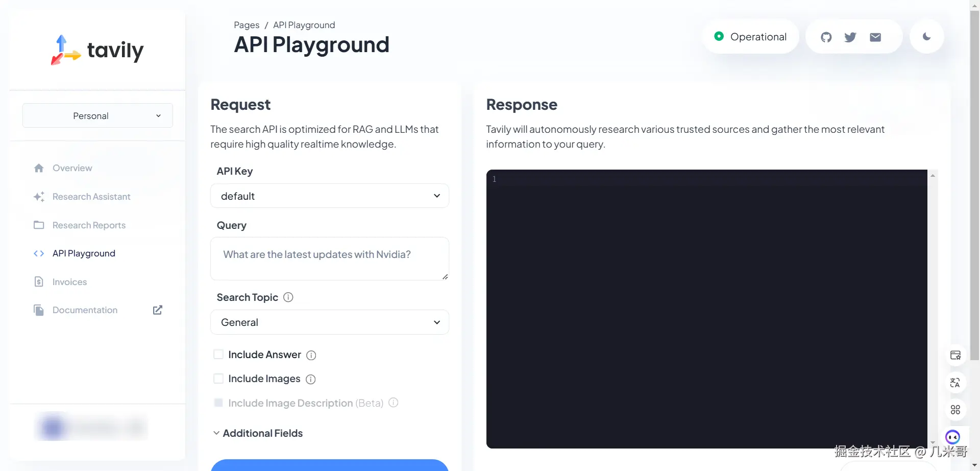
Task: Enable the Include Answer checkbox
Action: 218,354
